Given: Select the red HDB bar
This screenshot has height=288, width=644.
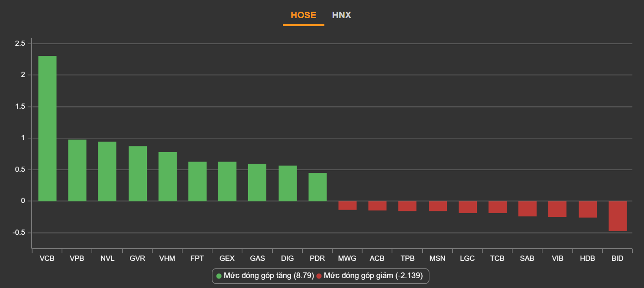Looking at the screenshot, I should tap(587, 209).
